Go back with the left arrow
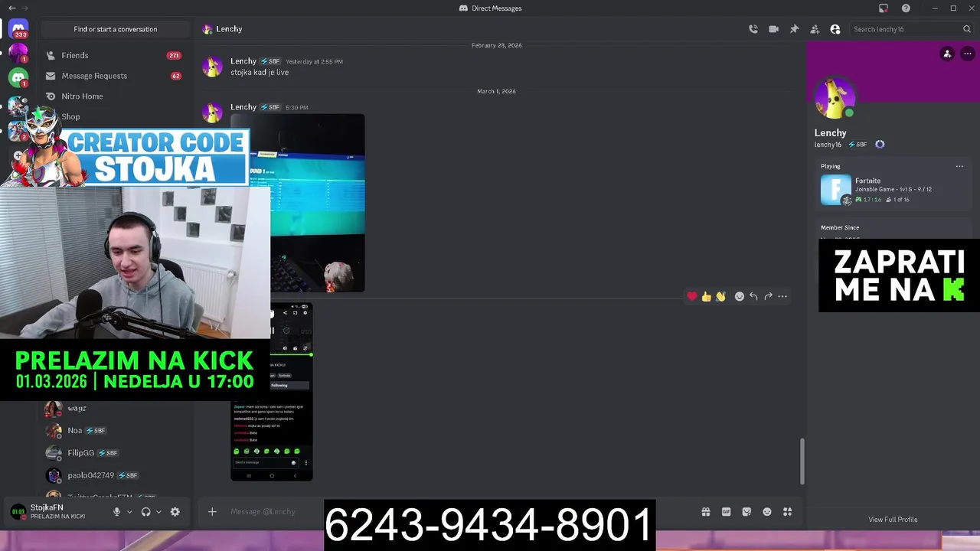980x551 pixels. tap(11, 8)
